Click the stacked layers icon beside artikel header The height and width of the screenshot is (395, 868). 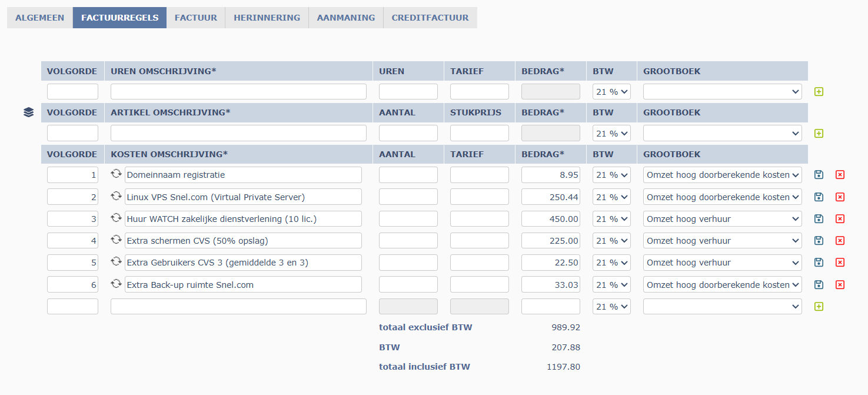[x=28, y=112]
